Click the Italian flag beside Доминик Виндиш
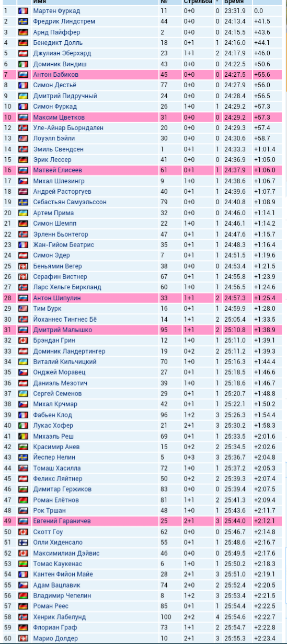The height and width of the screenshot is (644, 287). point(23,64)
